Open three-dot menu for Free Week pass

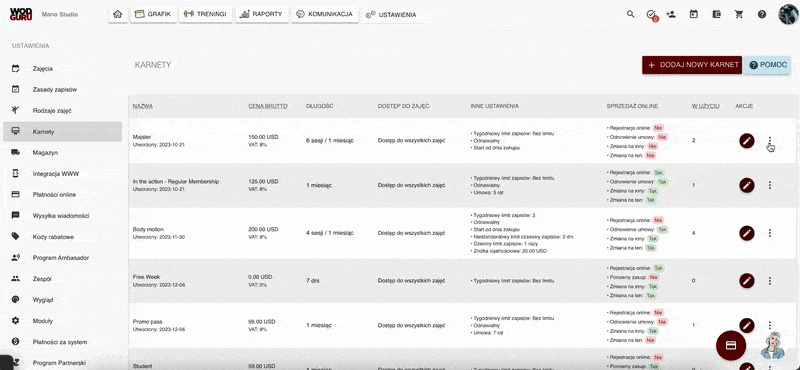click(769, 281)
